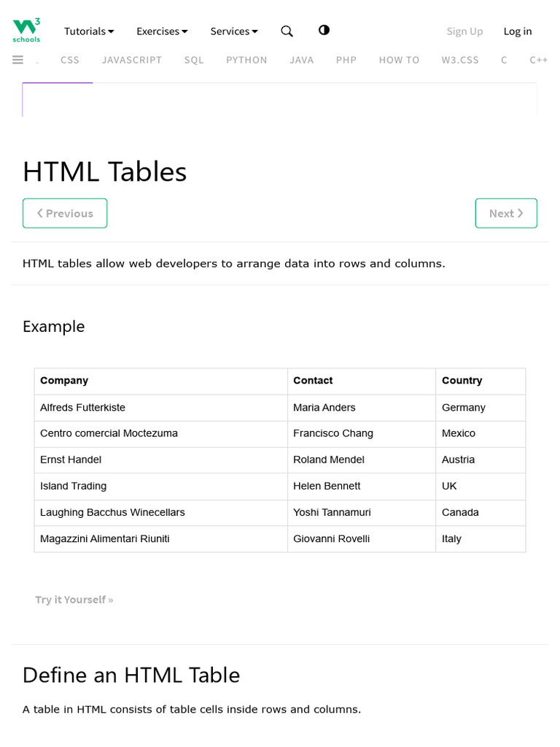Expand the Tutorials dropdown

(89, 31)
